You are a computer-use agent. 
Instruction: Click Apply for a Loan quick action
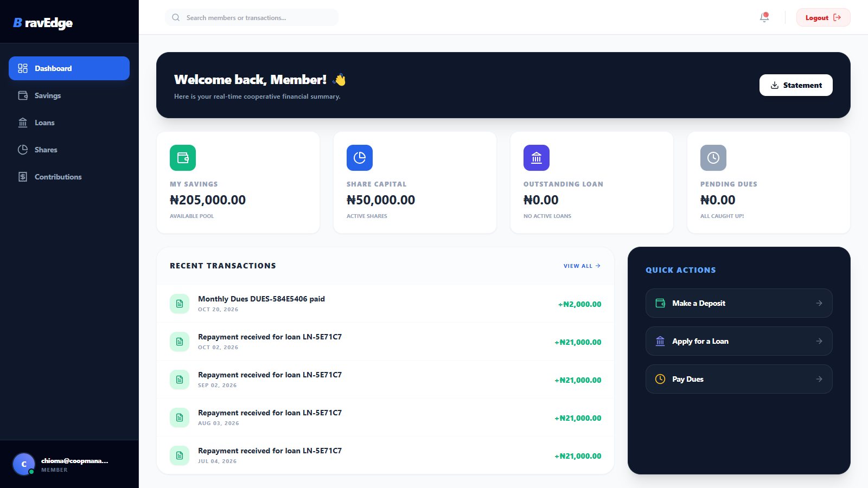[739, 341]
